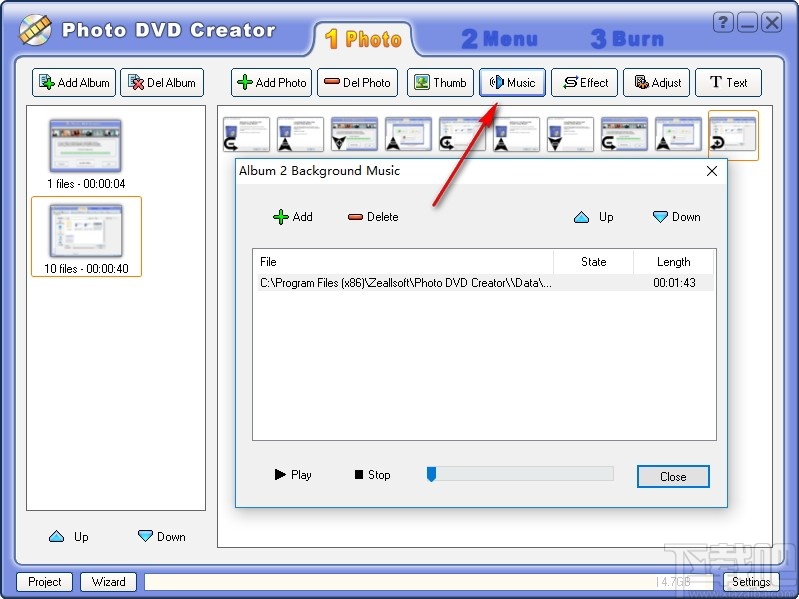Viewport: 799px width, 599px height.
Task: Click the State column header
Action: tap(594, 262)
